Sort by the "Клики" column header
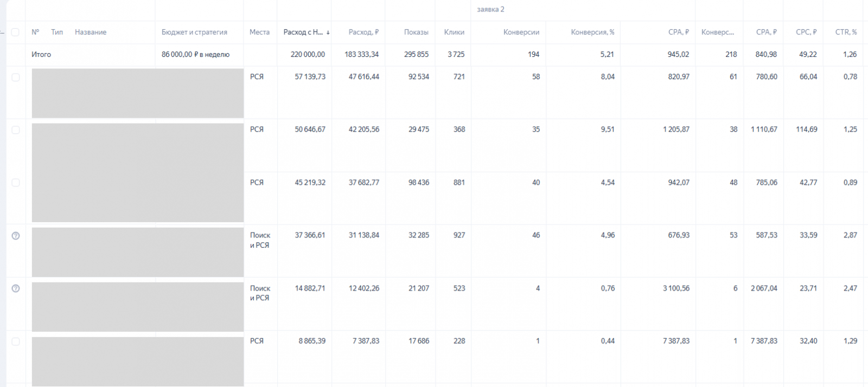 454,32
